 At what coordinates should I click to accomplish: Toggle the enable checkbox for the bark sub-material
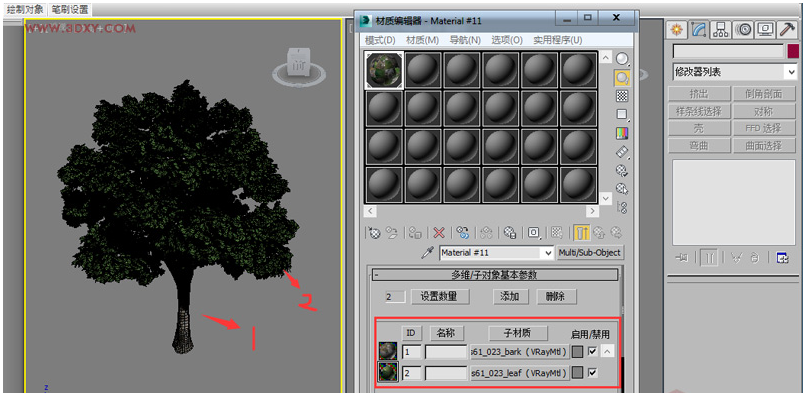[x=593, y=351]
